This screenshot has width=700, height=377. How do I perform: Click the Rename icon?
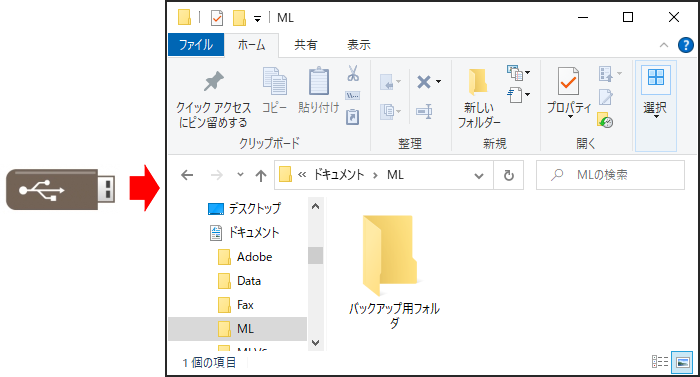point(424,111)
